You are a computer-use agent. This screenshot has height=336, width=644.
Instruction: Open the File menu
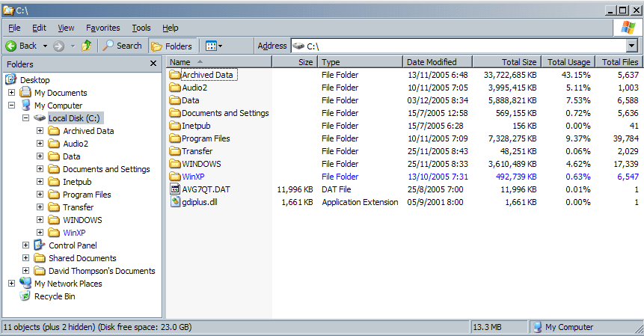[x=14, y=28]
